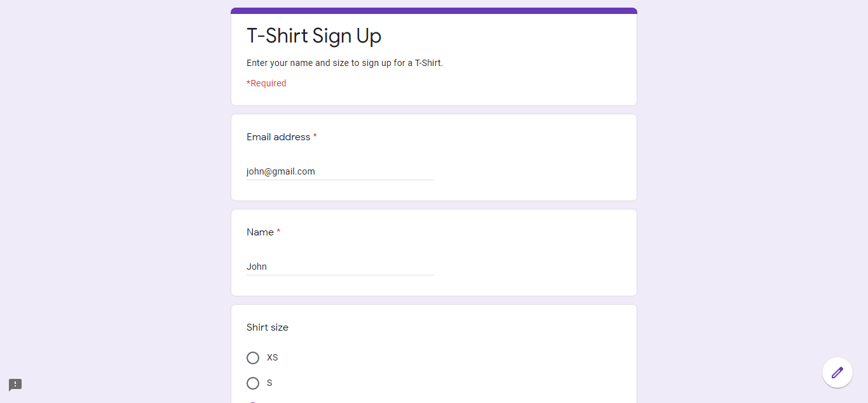Select the XS shirt size radio button
The width and height of the screenshot is (868, 403).
tap(253, 358)
